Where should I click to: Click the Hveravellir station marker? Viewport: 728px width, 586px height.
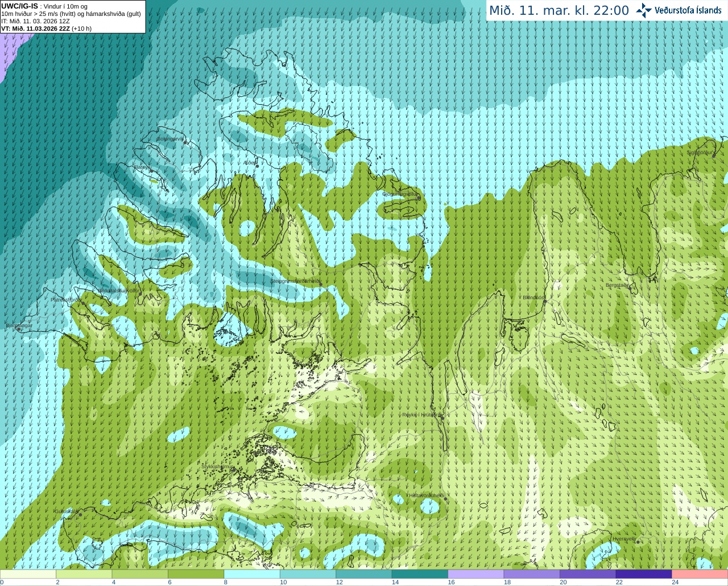638,542
